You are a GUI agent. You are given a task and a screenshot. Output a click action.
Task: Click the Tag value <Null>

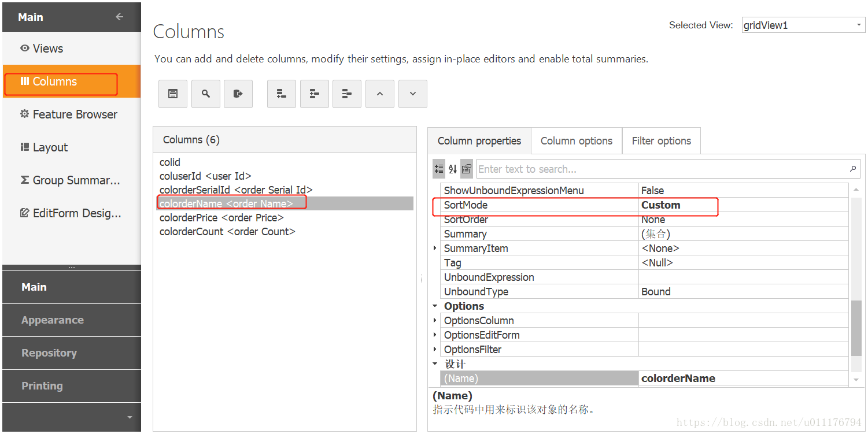[657, 263]
